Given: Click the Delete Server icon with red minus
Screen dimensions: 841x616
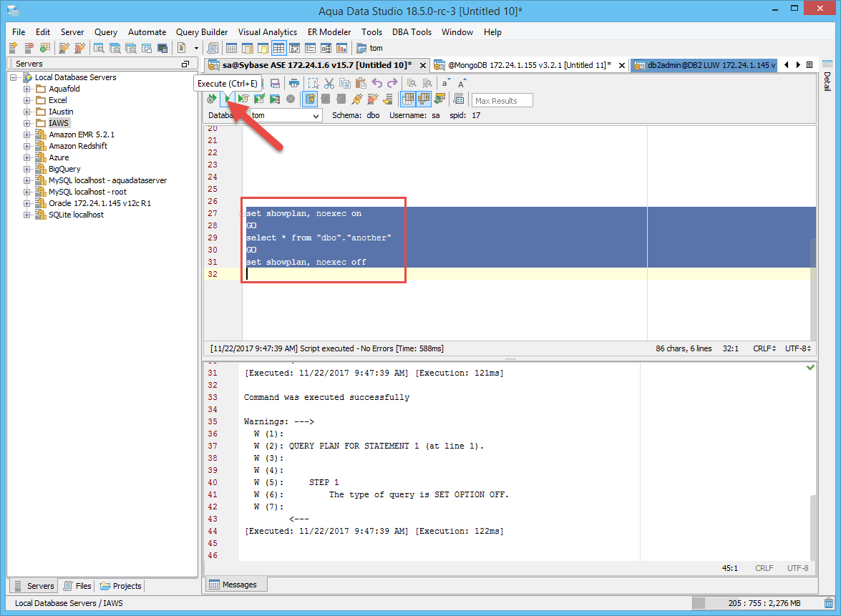Looking at the screenshot, I should pos(29,48).
